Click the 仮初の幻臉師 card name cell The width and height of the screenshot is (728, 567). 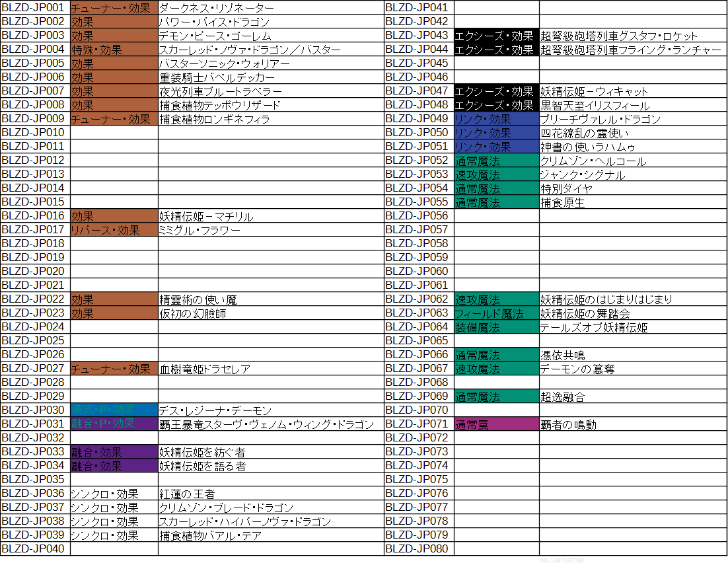[271, 313]
